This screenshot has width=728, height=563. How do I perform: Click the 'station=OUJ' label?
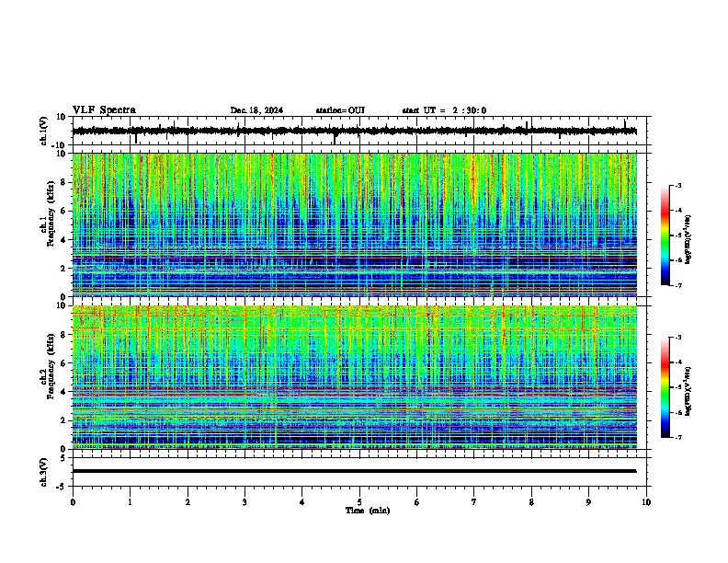(x=340, y=110)
